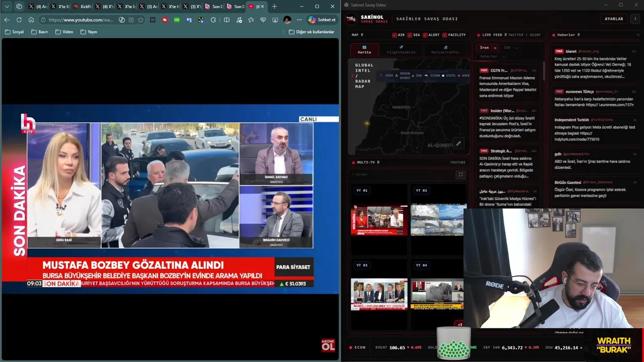Go back in the browser
This screenshot has width=644, height=362.
click(7, 20)
